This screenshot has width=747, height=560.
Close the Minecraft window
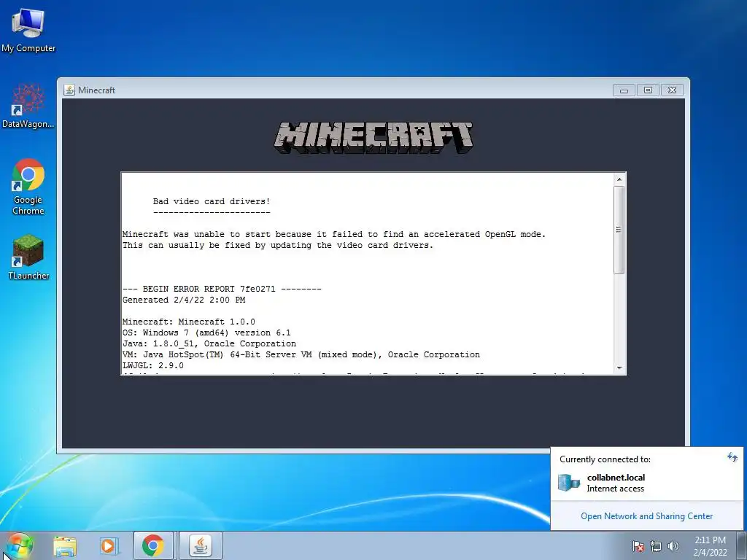(672, 90)
